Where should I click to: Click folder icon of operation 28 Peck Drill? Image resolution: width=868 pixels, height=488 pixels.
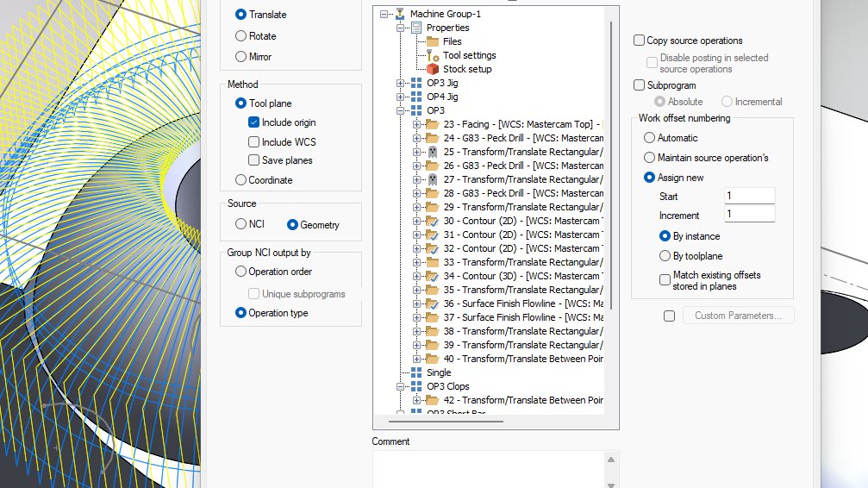coord(433,193)
